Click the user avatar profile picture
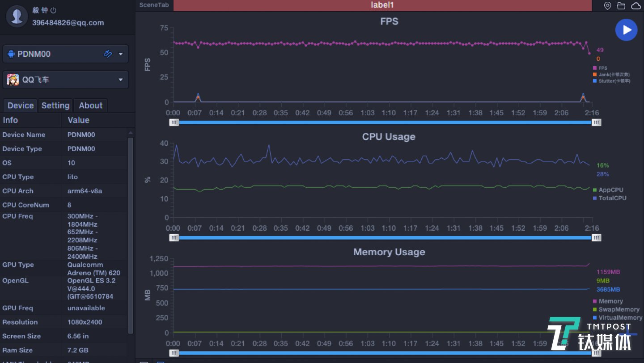644x363 pixels. tap(17, 17)
